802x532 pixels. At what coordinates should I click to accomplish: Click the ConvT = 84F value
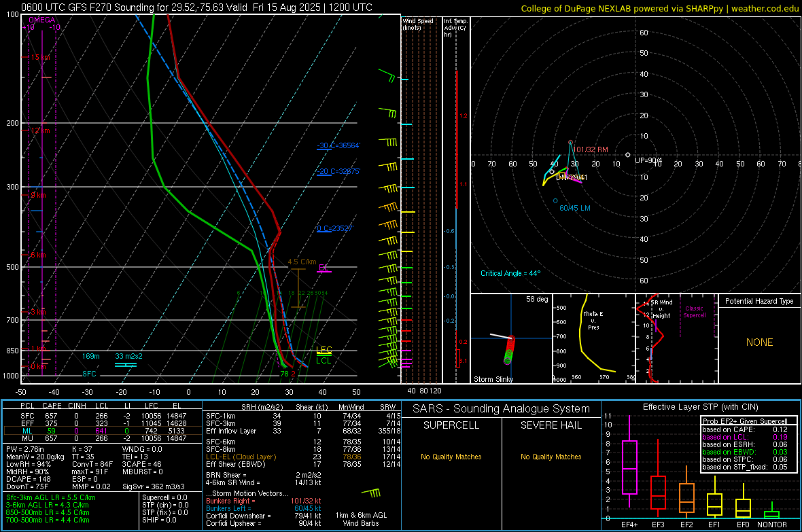pyautogui.click(x=92, y=464)
